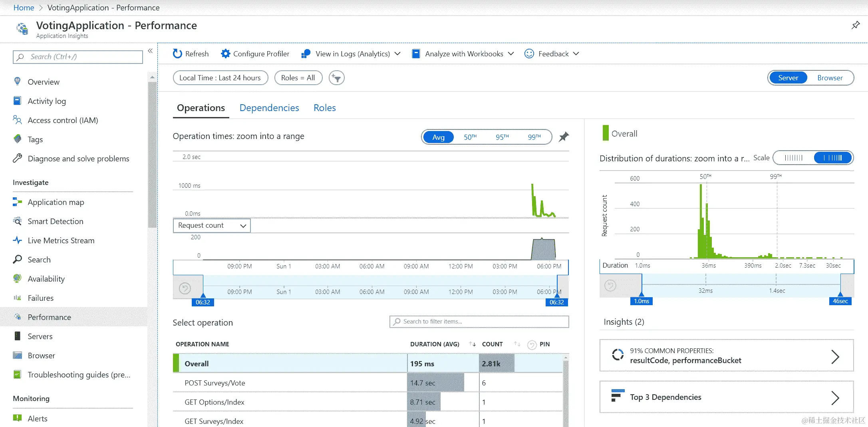868x427 pixels.
Task: Select 50th percentile aggregation
Action: pos(470,137)
